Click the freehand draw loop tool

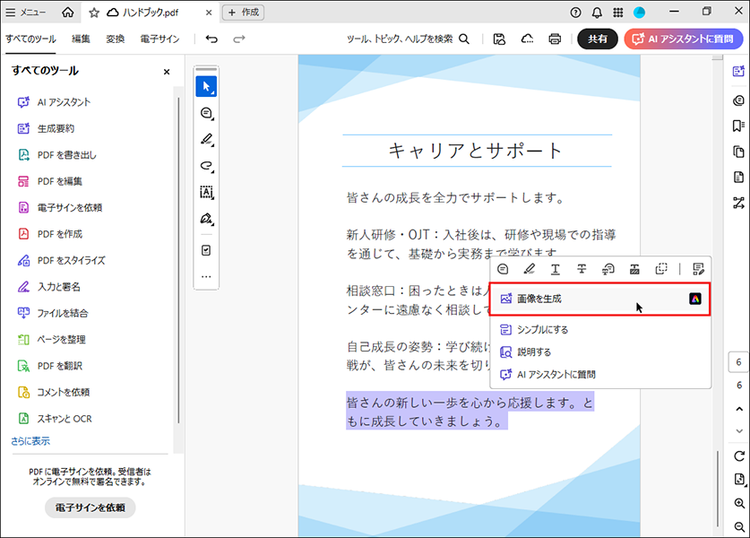pyautogui.click(x=206, y=165)
